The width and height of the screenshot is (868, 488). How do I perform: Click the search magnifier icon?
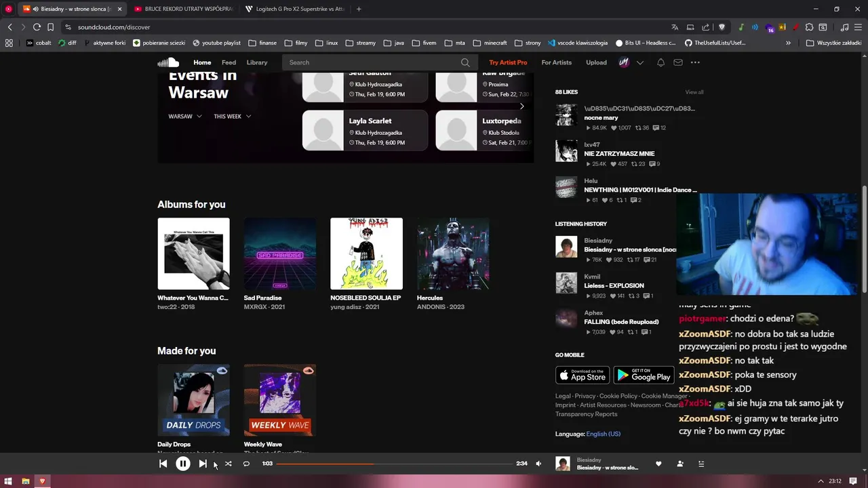point(465,62)
